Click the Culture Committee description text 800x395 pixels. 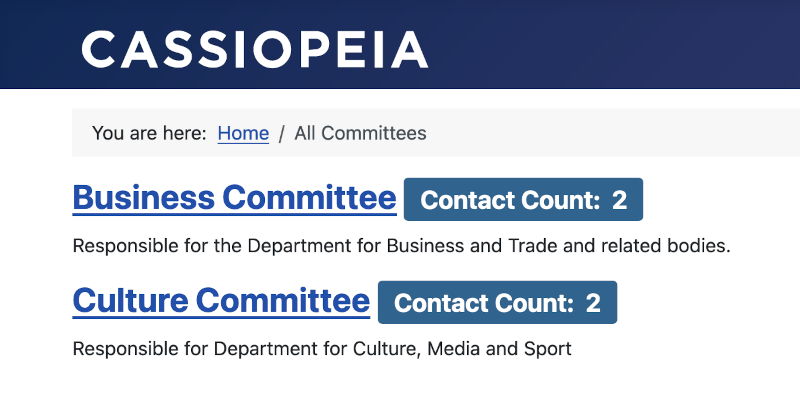pos(322,349)
